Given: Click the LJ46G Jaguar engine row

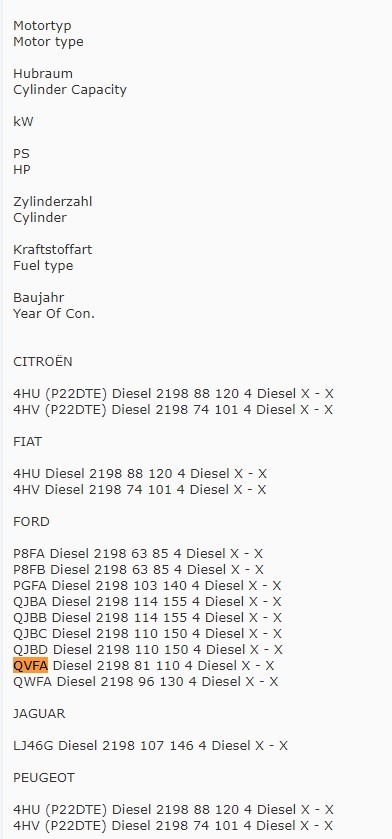Looking at the screenshot, I should point(150,746).
